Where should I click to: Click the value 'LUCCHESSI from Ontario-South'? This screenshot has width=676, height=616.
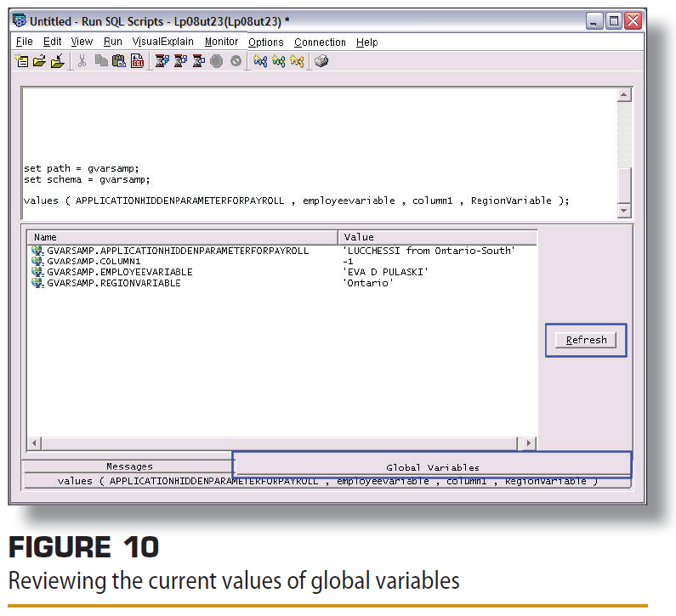[429, 251]
